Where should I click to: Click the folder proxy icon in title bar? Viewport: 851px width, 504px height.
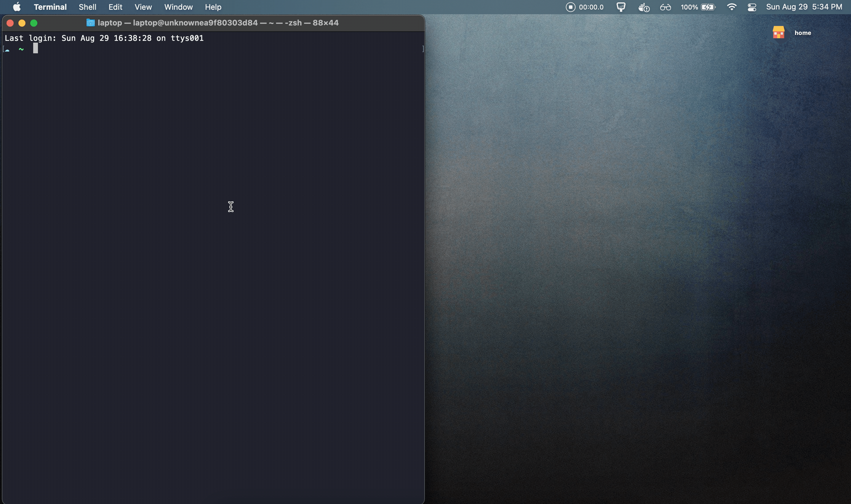click(90, 23)
